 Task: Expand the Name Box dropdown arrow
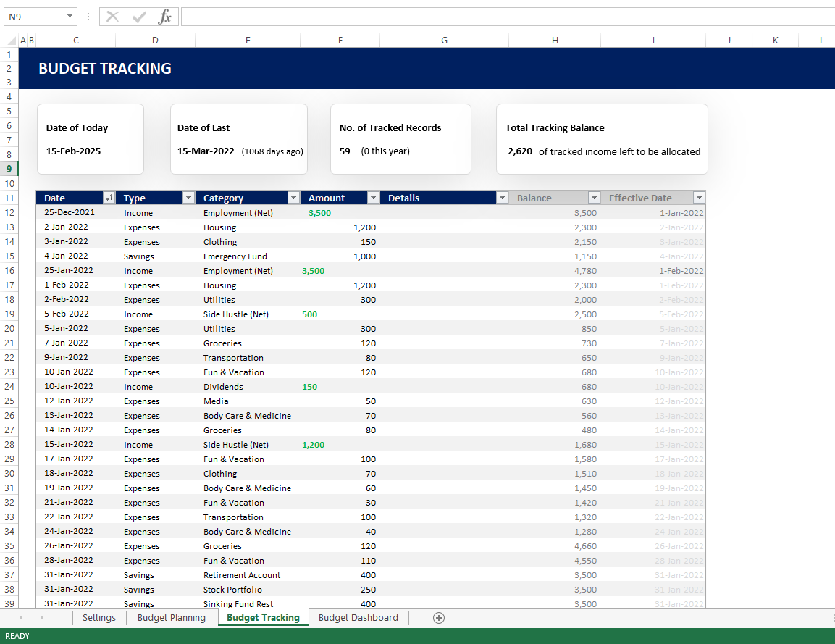tap(70, 17)
